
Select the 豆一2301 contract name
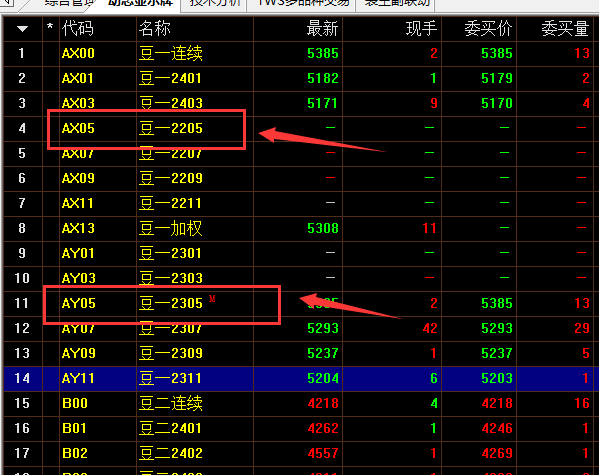pos(170,253)
